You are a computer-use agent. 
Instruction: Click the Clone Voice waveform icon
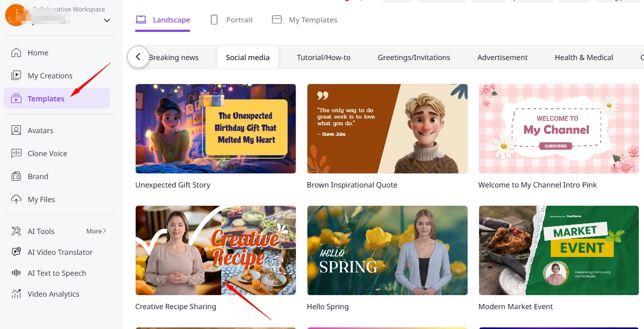16,154
